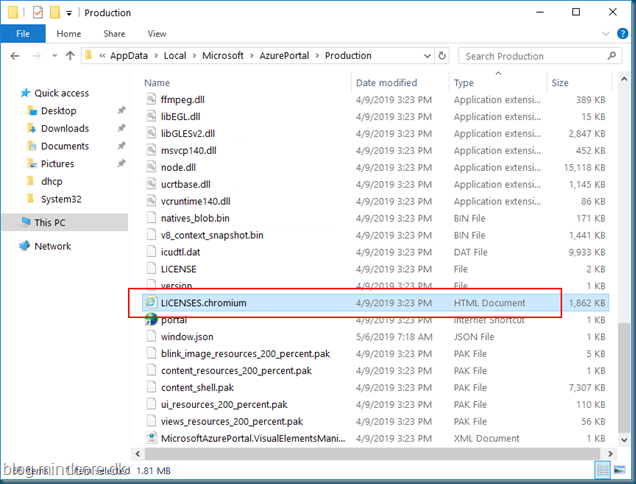Select the portal internet shortcut icon

[x=151, y=320]
